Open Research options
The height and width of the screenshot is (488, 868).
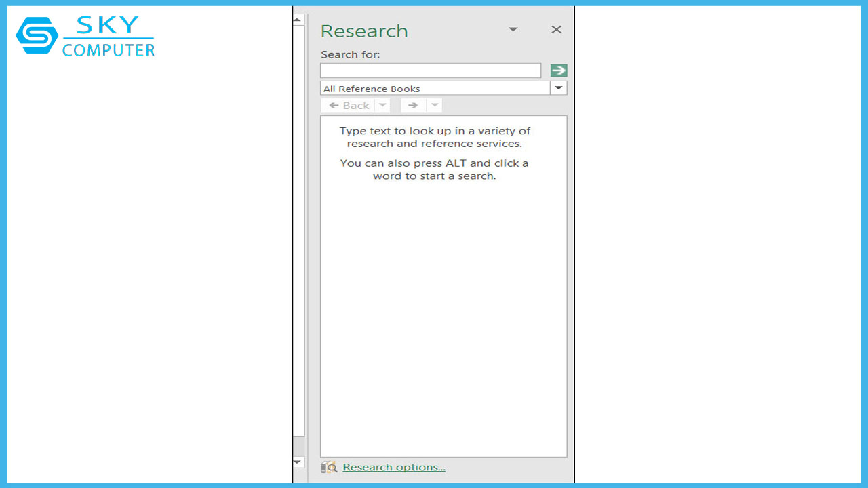click(x=393, y=467)
